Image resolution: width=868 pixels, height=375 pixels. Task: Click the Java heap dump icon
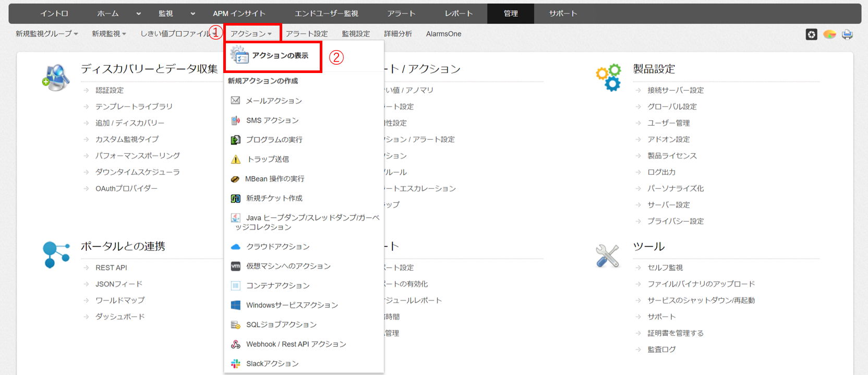[x=235, y=217]
